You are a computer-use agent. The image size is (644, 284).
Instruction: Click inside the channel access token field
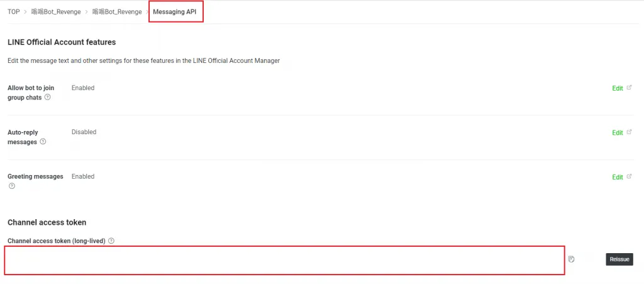pyautogui.click(x=284, y=260)
